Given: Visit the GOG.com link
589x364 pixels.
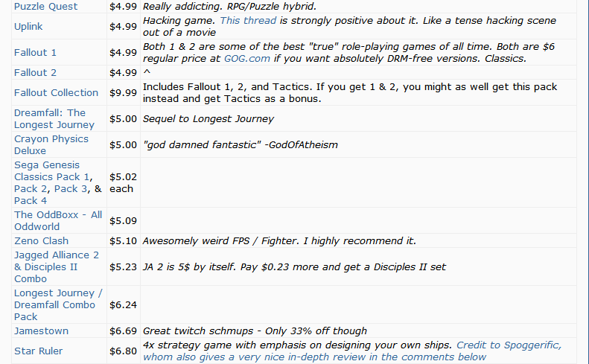Looking at the screenshot, I should 246,59.
